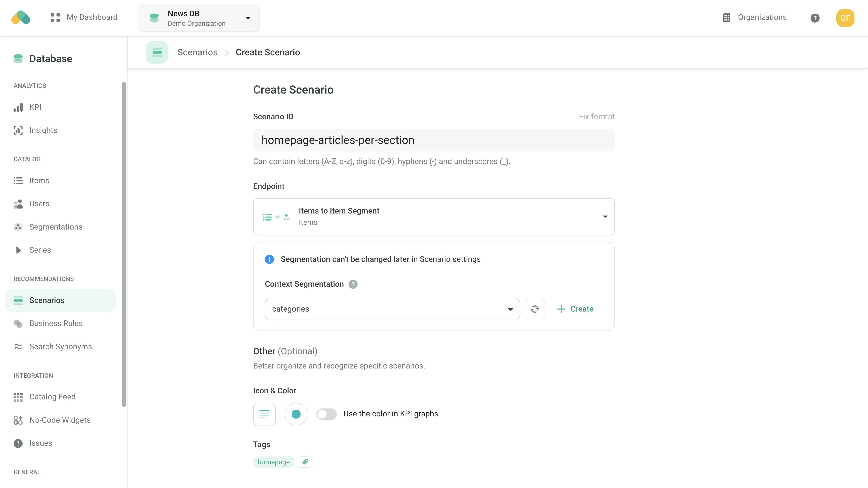This screenshot has width=868, height=488.
Task: Click the Scenario ID input field
Action: pyautogui.click(x=434, y=140)
